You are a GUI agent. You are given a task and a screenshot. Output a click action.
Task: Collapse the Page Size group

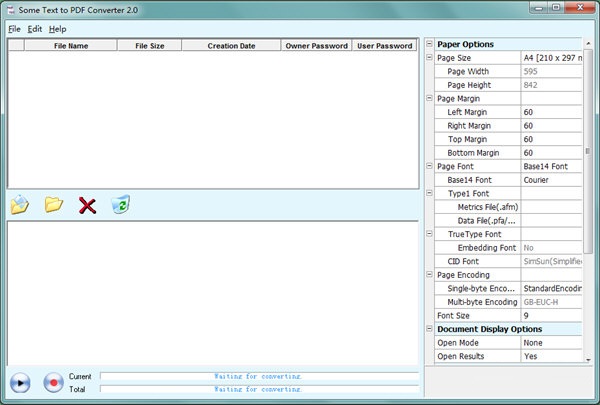point(429,57)
